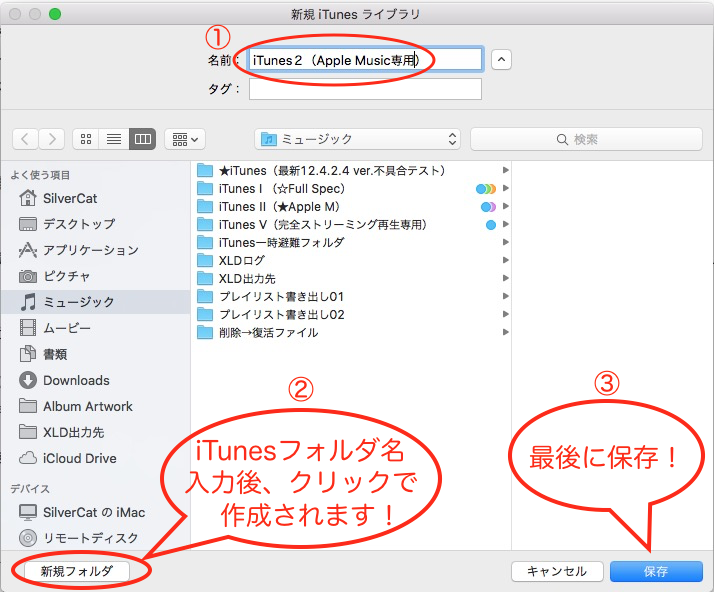The image size is (714, 592).
Task: Collapse the dialog with the chevron button
Action: click(x=501, y=60)
